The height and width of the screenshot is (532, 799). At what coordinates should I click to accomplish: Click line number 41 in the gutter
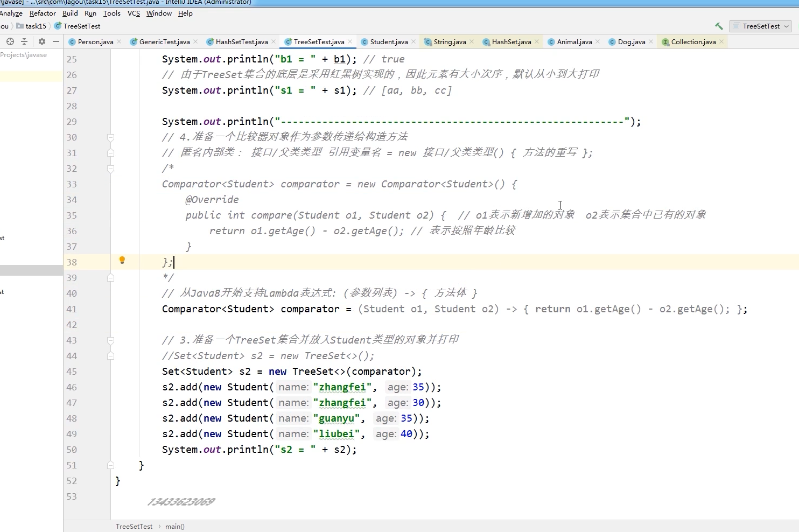pyautogui.click(x=72, y=309)
